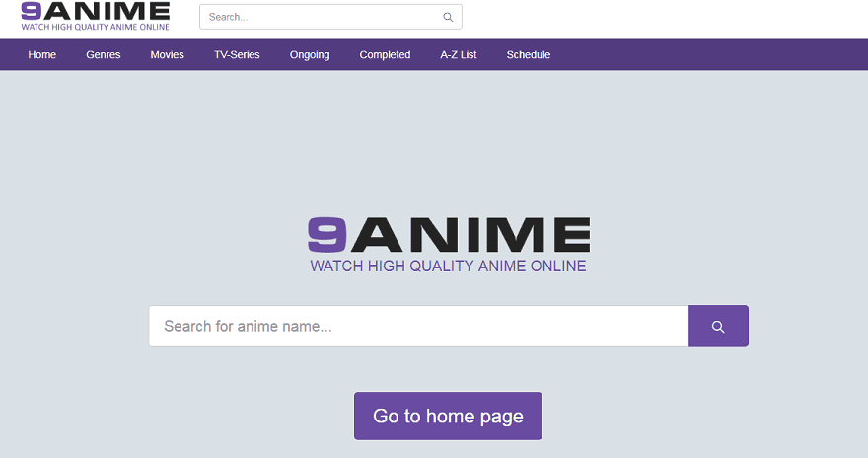Focus the small header search field

pyautogui.click(x=321, y=17)
